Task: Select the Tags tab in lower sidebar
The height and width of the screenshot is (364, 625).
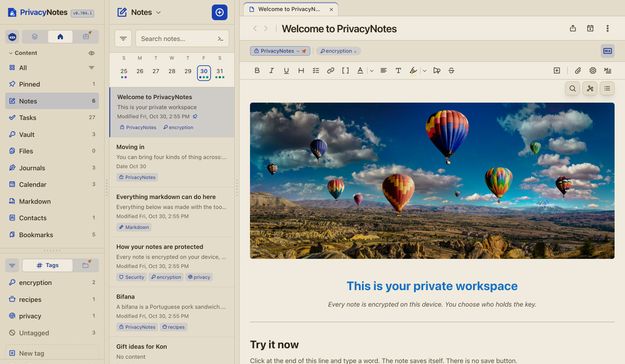Action: tap(47, 265)
